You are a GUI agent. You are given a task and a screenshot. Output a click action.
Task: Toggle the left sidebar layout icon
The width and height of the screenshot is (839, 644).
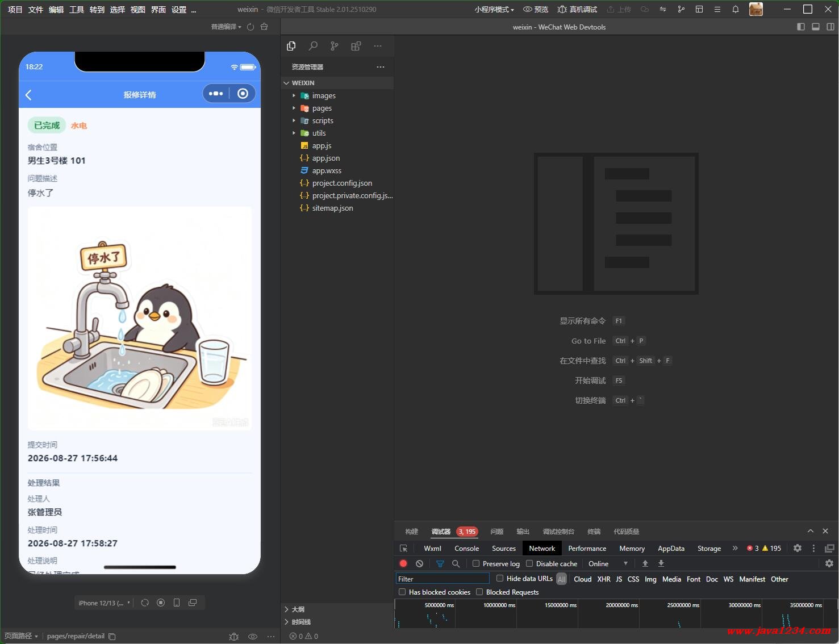(801, 27)
